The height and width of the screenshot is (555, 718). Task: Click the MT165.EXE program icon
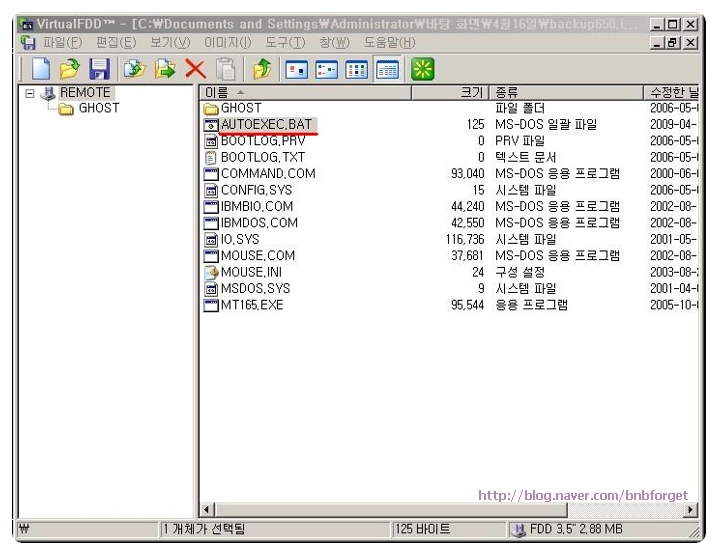tap(211, 305)
